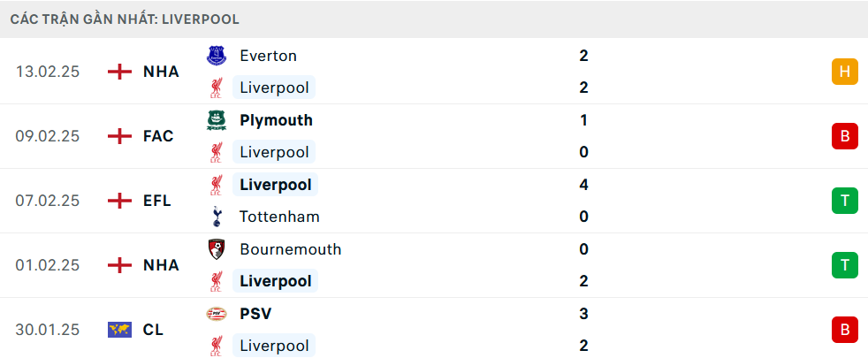The height and width of the screenshot is (358, 868).
Task: Open the Plymouth team link
Action: tap(276, 120)
